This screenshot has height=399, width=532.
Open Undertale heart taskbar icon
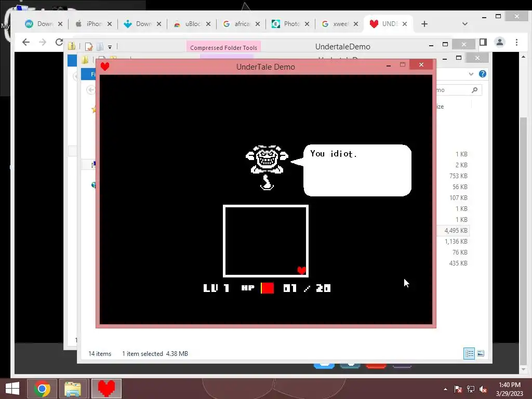106,389
